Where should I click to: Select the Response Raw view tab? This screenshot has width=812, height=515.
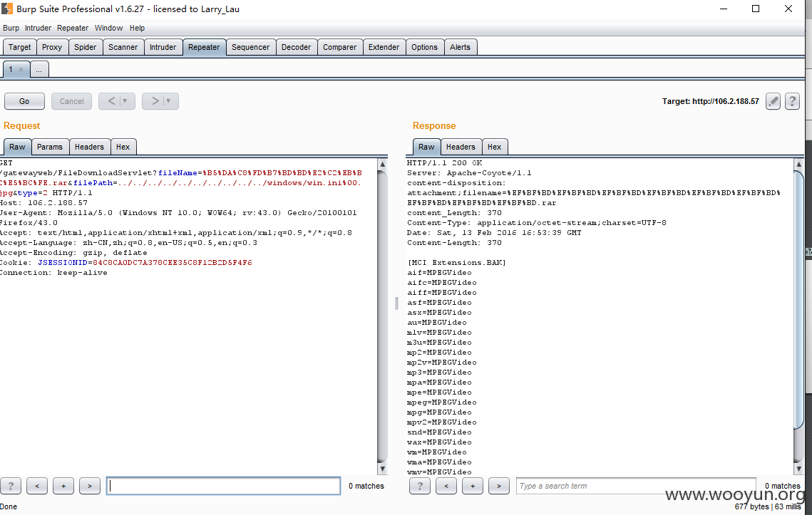[x=426, y=147]
